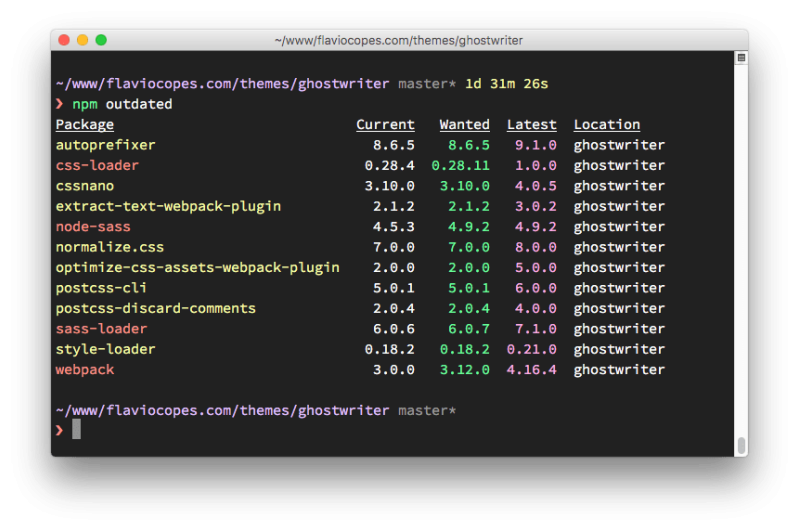The height and width of the screenshot is (531, 800).
Task: Click the node-sass package name
Action: (x=93, y=226)
